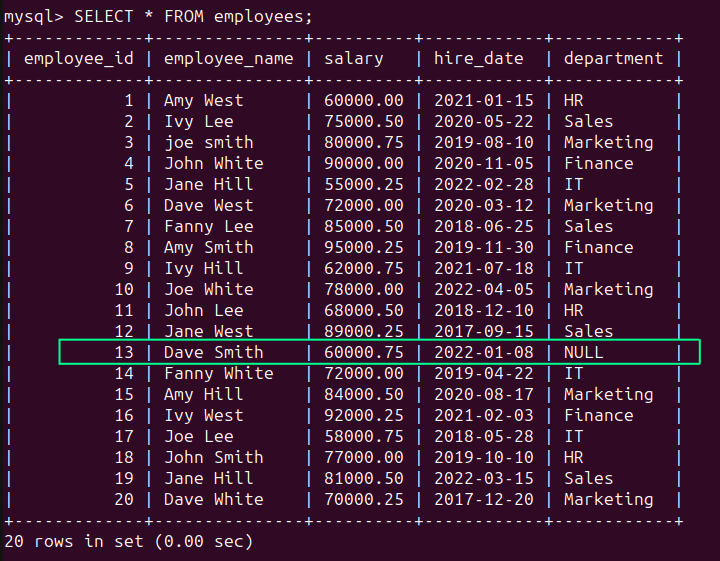Select the NULL department value

tap(584, 352)
